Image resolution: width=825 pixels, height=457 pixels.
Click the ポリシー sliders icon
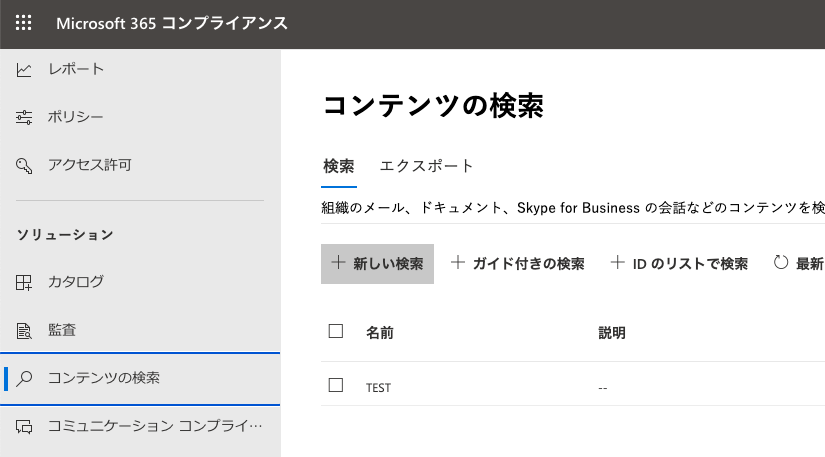[24, 118]
